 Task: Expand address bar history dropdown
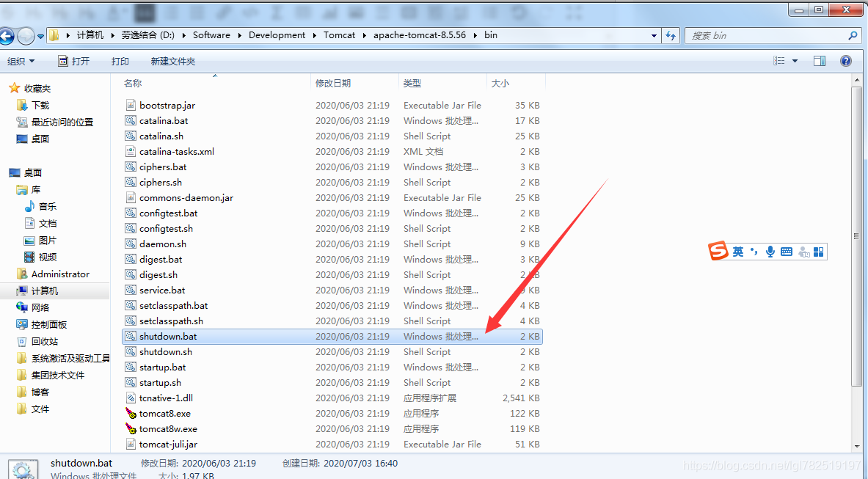(654, 35)
